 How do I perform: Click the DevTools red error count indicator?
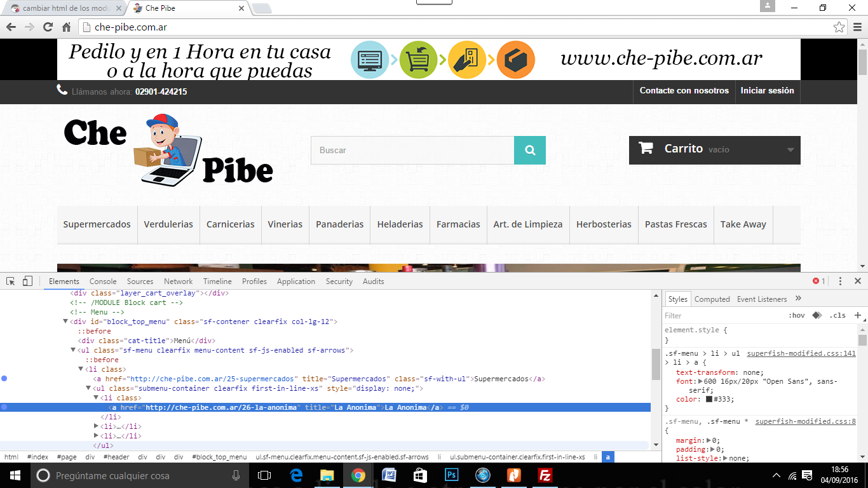(819, 281)
